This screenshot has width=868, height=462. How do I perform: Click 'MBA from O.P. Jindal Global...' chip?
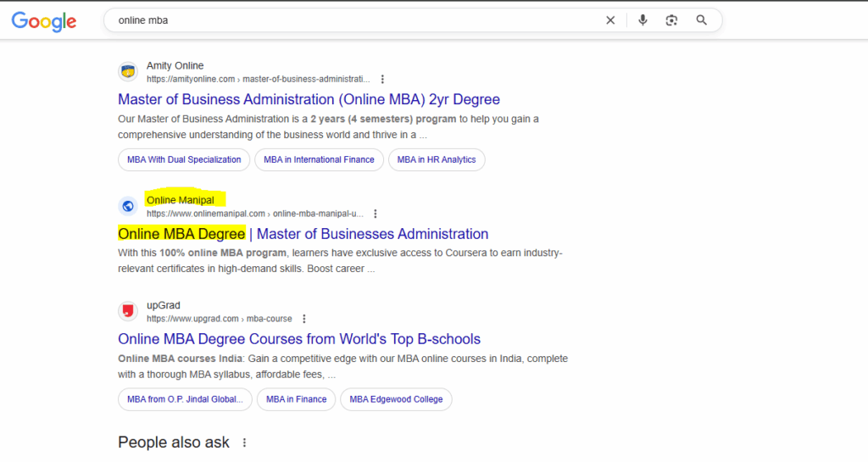tap(185, 399)
